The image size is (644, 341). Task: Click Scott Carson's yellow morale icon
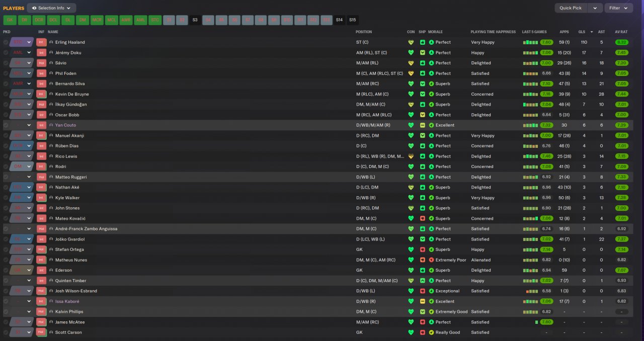tap(431, 332)
